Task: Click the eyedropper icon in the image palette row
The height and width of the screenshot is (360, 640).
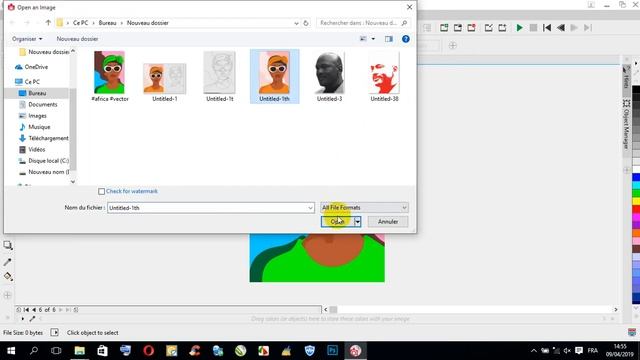Action: click(x=32, y=319)
